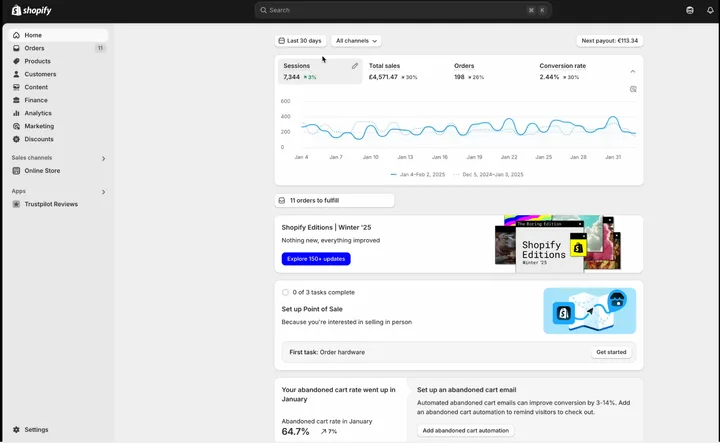The image size is (720, 443).
Task: Click Set up Point of Sale heading
Action: click(x=312, y=309)
